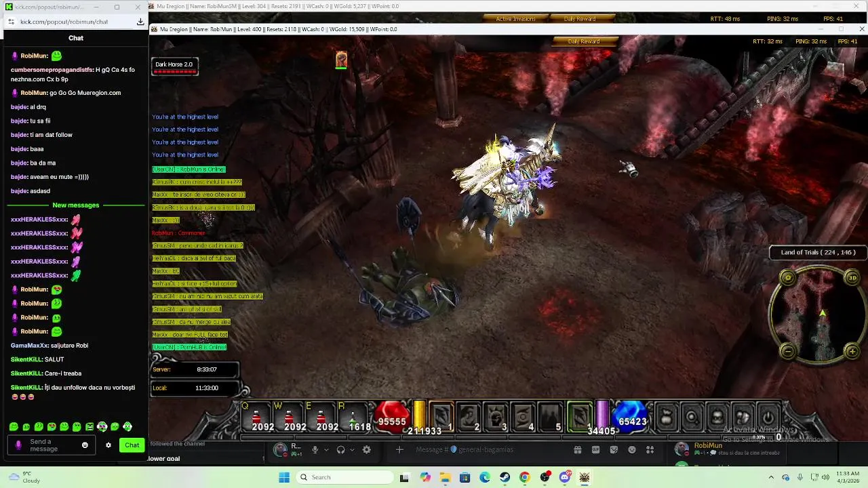
Task: Toggle Discord microphone mute
Action: pos(315,449)
